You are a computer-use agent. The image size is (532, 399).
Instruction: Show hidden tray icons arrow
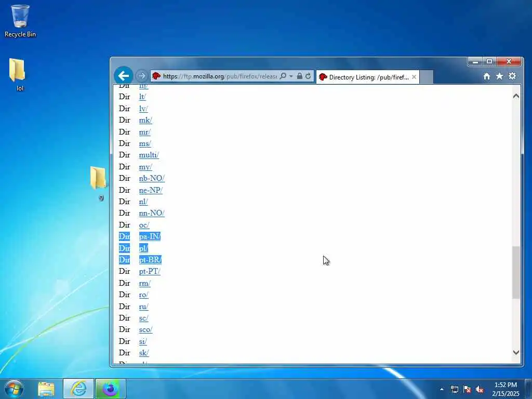pos(442,389)
